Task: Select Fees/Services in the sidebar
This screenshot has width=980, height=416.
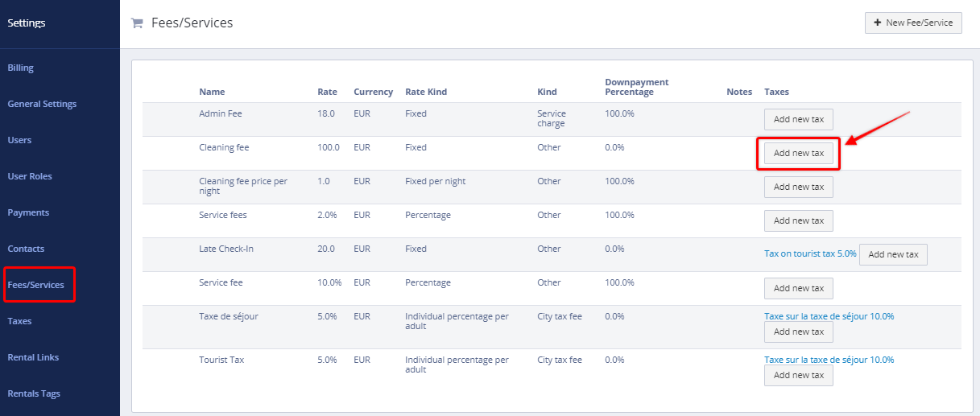Action: pos(35,285)
